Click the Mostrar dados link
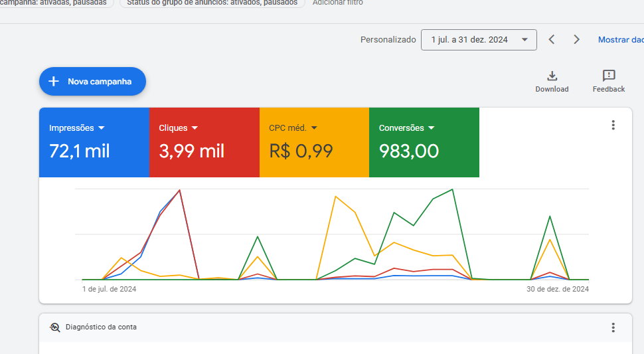Screen dimensions: 644x354 click(620, 40)
